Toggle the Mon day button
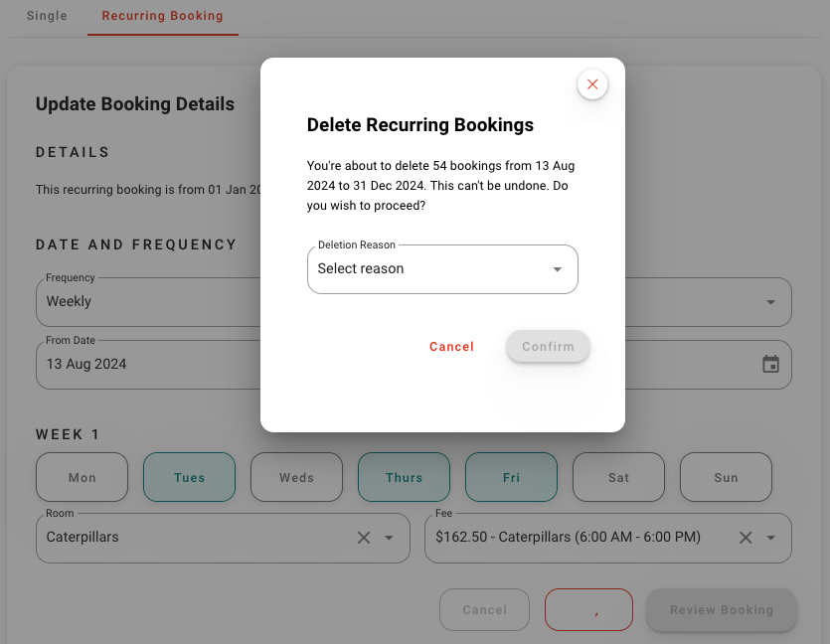This screenshot has height=644, width=830. (x=82, y=477)
